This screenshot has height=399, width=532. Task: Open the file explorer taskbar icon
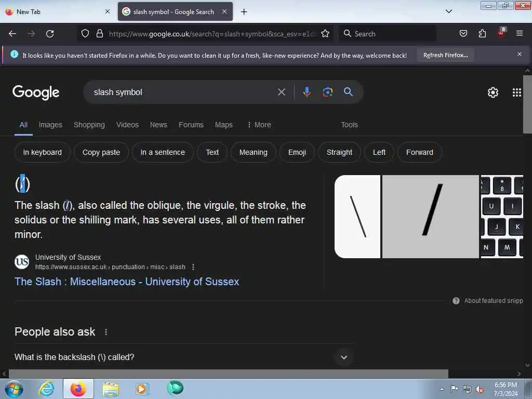[111, 389]
